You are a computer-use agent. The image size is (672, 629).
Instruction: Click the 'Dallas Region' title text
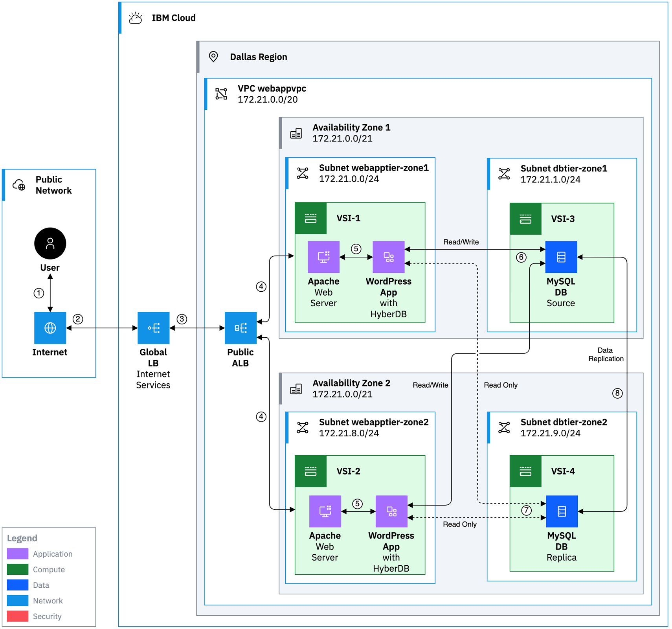click(259, 57)
